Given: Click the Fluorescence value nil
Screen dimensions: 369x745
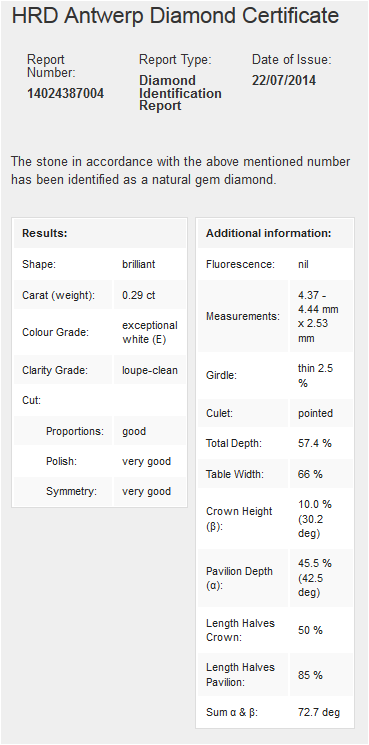Looking at the screenshot, I should (303, 264).
